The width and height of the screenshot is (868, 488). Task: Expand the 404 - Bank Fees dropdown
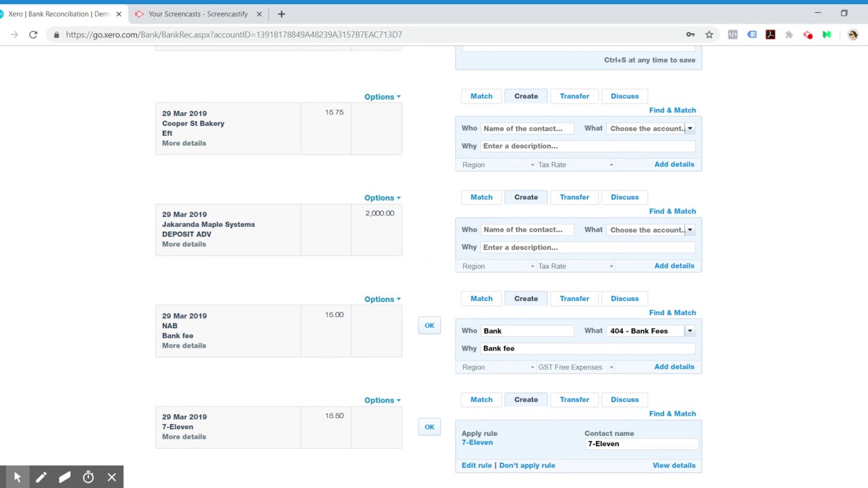point(690,331)
